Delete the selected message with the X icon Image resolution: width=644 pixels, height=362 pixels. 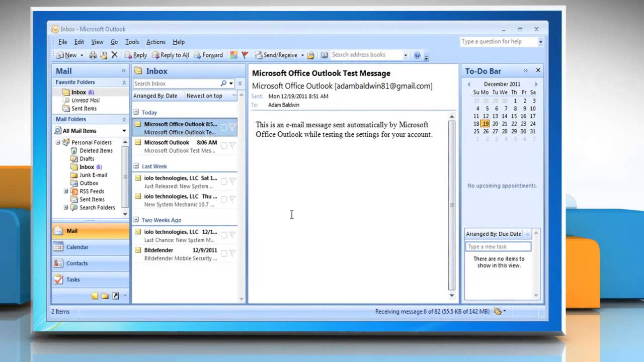pos(114,55)
